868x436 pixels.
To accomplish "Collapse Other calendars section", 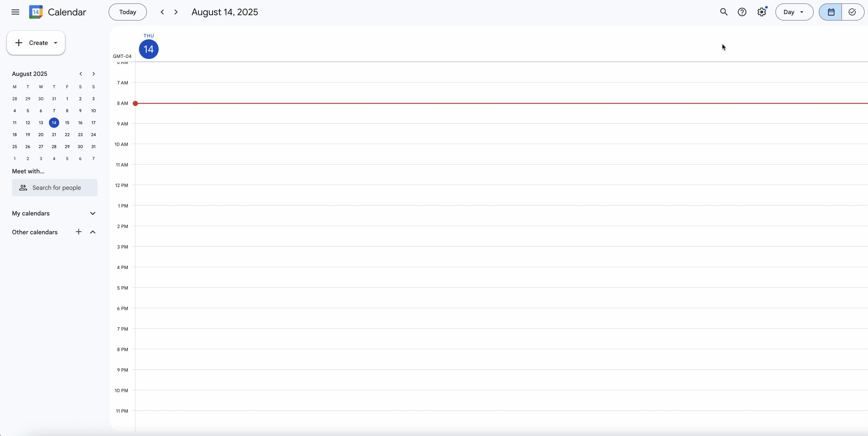I will [93, 232].
